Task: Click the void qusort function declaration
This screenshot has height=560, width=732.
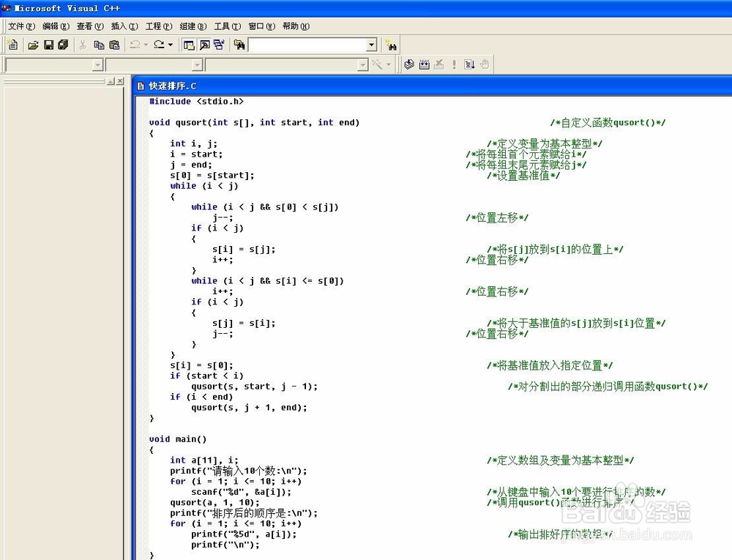Action: (x=255, y=122)
